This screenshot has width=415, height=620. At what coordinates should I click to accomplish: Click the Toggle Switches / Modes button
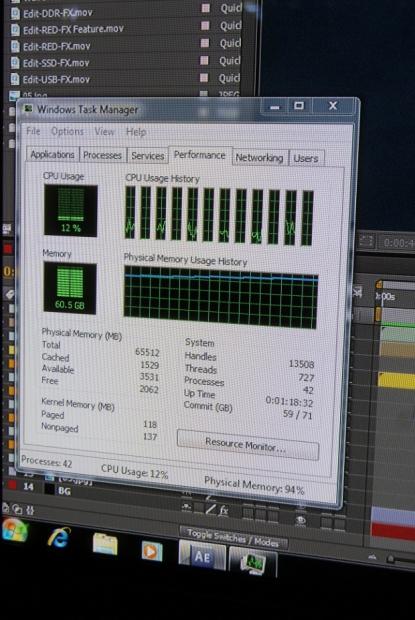(x=233, y=538)
